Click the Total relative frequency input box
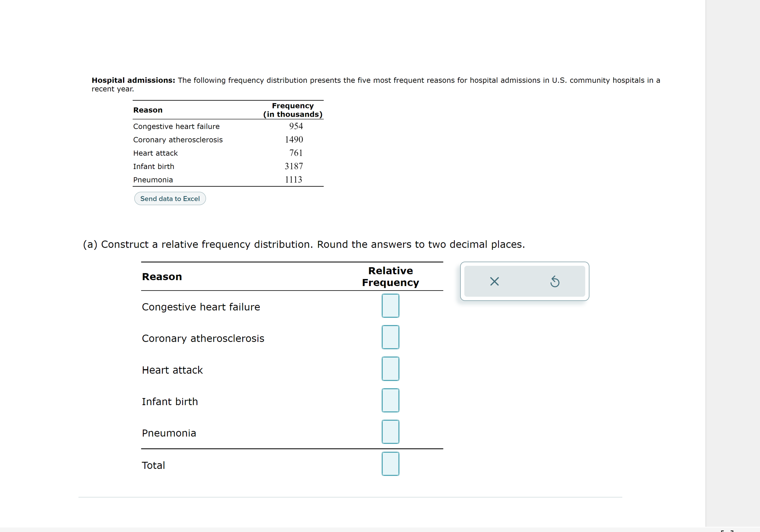 point(390,464)
